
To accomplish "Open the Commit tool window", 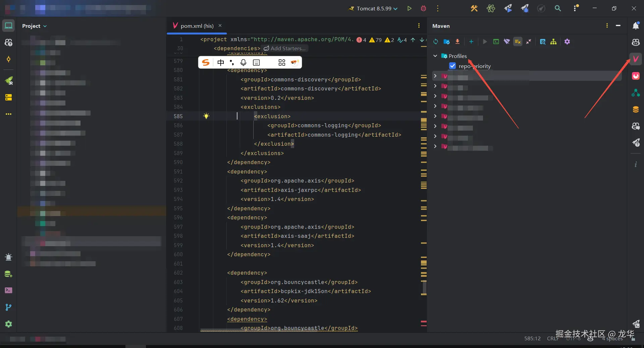I will click(9, 59).
